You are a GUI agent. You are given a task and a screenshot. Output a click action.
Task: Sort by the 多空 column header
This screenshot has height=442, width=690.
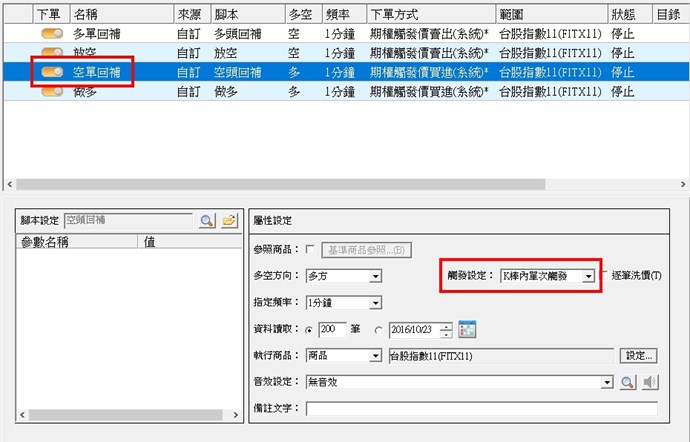click(304, 15)
